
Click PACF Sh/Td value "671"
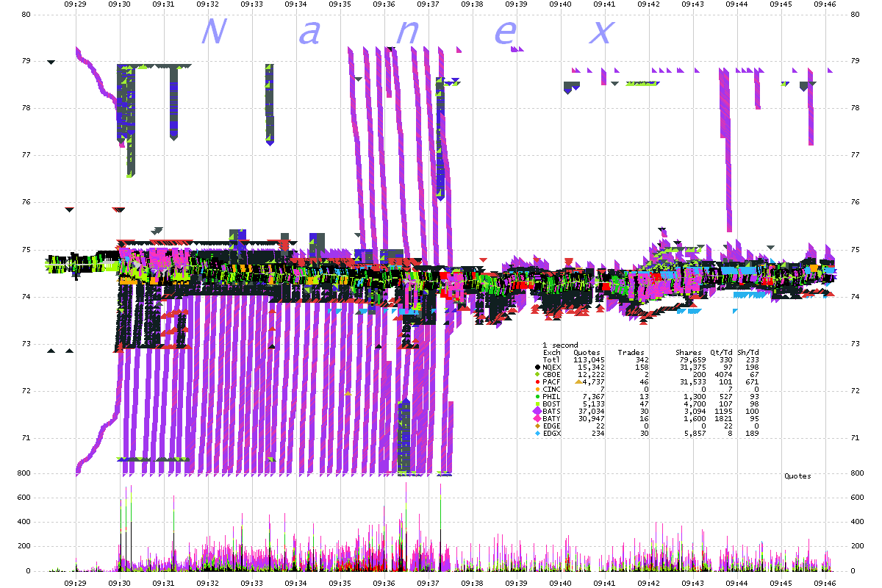(x=753, y=381)
